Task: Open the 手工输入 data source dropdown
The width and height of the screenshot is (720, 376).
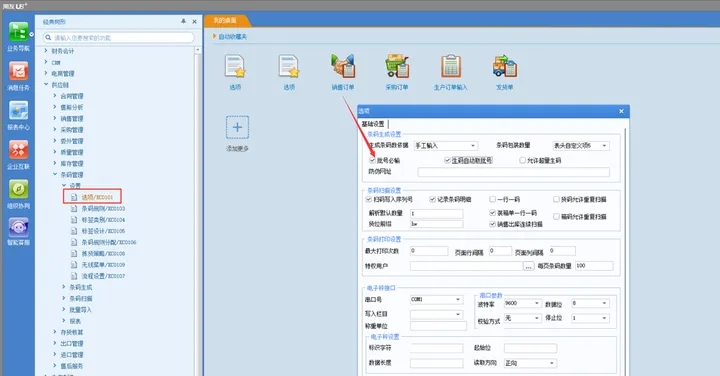Action: [445, 146]
